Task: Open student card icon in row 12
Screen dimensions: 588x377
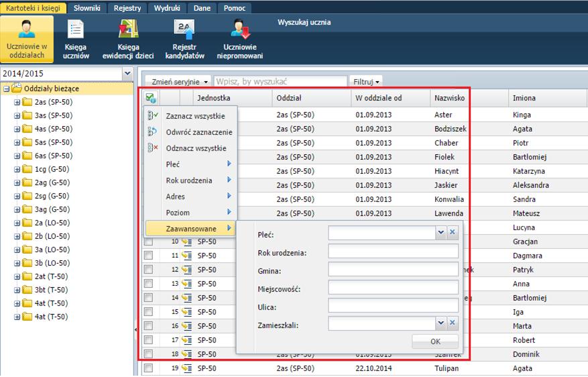Action: 187,270
